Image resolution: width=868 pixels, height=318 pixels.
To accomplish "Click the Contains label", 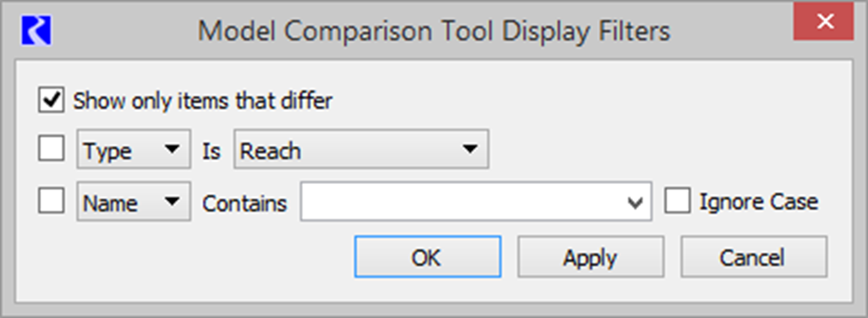I will (244, 203).
